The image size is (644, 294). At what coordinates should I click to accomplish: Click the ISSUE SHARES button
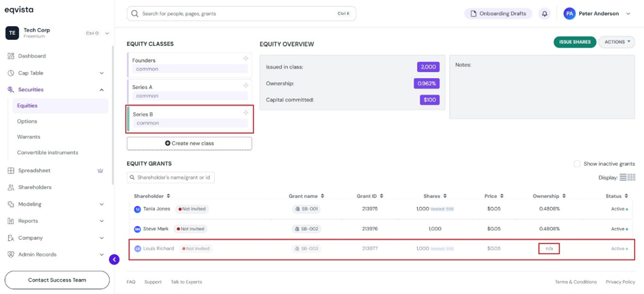coord(575,42)
